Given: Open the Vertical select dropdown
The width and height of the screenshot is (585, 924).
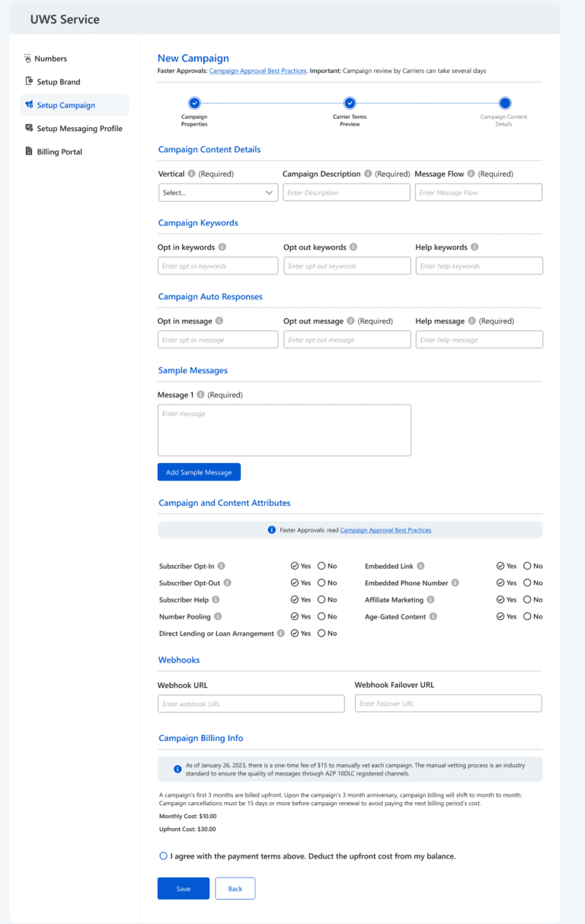Looking at the screenshot, I should pos(218,193).
